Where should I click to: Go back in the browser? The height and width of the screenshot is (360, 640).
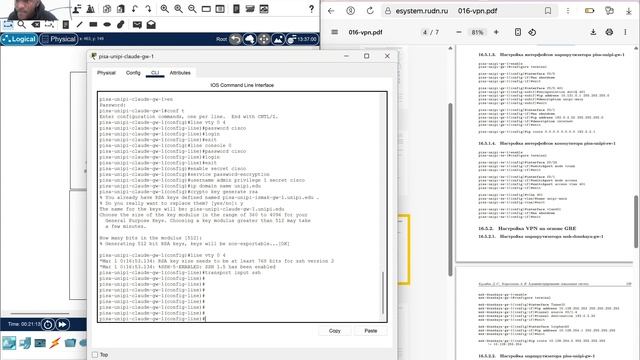pyautogui.click(x=331, y=11)
